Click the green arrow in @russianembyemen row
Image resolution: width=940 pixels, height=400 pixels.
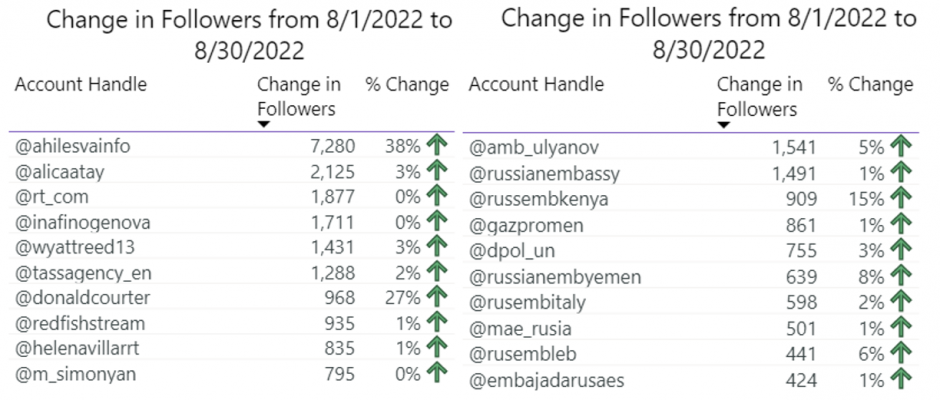pos(901,277)
